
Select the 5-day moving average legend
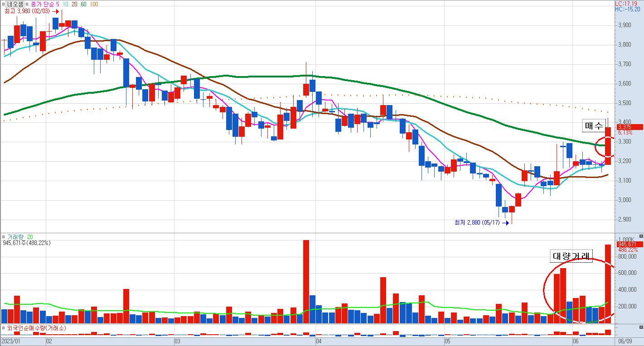[x=58, y=4]
